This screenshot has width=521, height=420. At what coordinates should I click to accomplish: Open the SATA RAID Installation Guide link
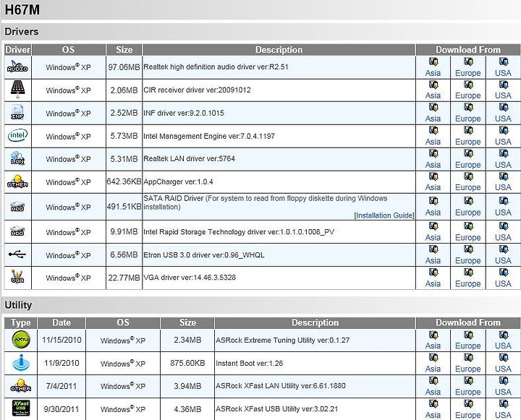coord(384,215)
